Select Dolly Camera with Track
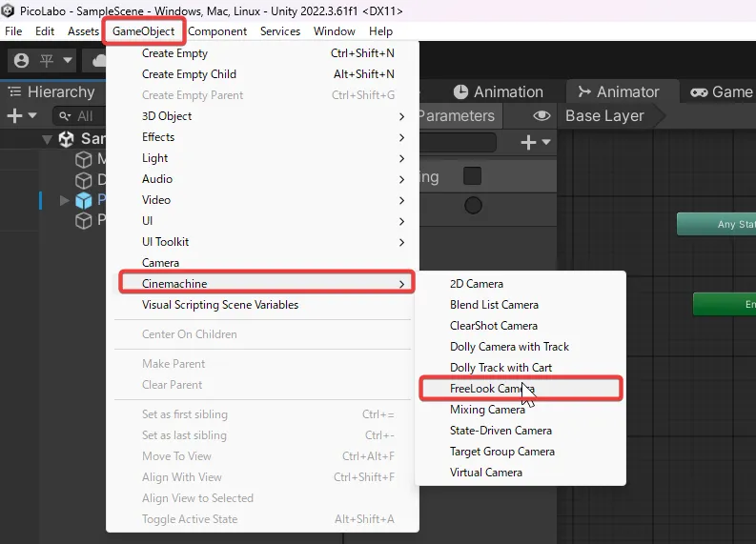 [521, 347]
